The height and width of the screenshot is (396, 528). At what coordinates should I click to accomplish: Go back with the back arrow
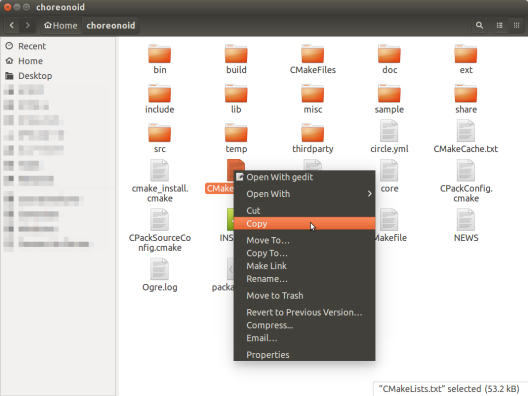click(12, 25)
